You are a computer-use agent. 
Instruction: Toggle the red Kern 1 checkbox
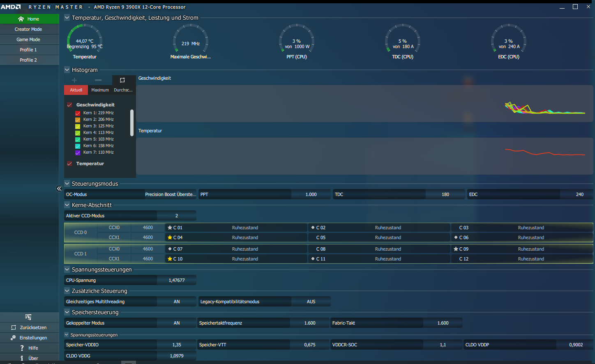[x=78, y=113]
